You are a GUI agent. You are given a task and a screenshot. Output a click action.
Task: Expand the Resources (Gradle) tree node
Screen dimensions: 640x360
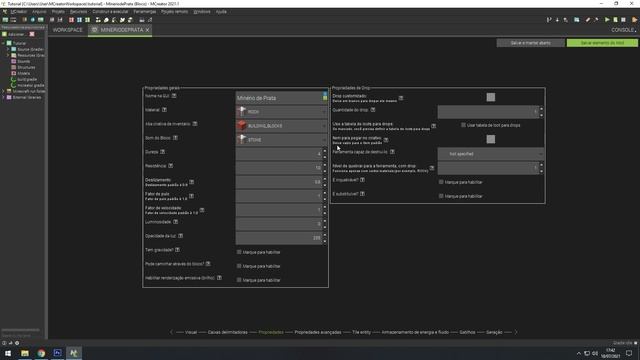pyautogui.click(x=8, y=55)
